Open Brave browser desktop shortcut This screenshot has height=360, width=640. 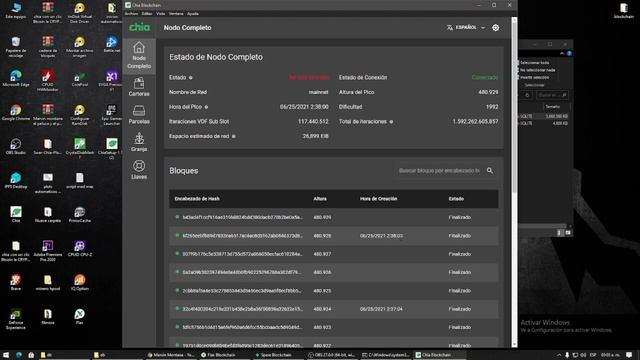point(16,282)
